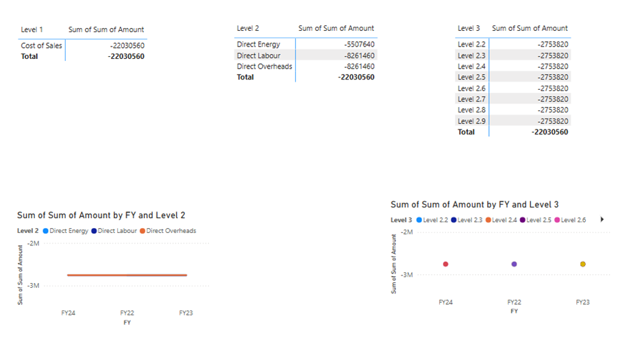Click FY24 axis label in Level 3 chart
Screen dimensions: 644x342
[x=445, y=302]
